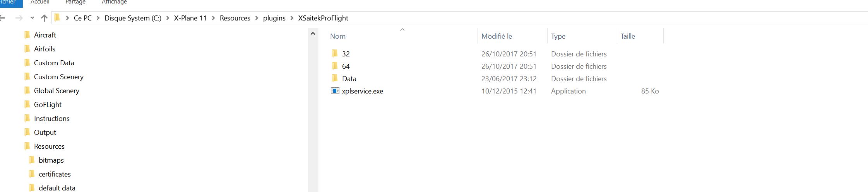Screen dimensions: 868x192
Task: Click the Back navigation arrow
Action: coord(2,18)
